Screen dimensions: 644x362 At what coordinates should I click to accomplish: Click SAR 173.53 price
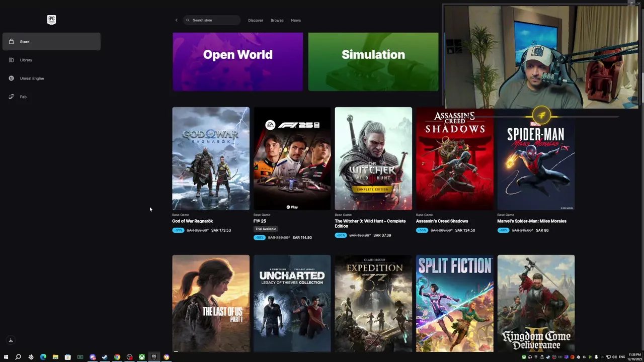221,230
